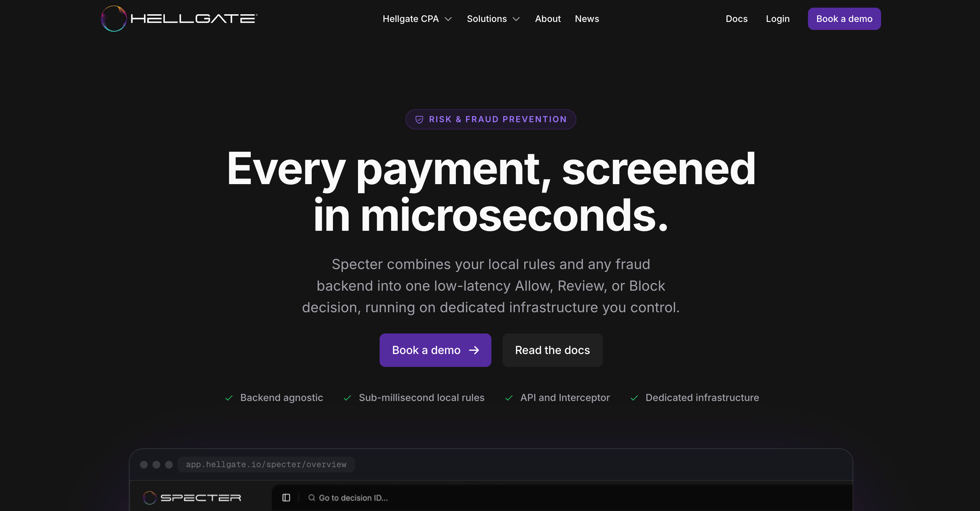The width and height of the screenshot is (980, 511).
Task: Select the Risk & Fraud Prevention badge text
Action: (498, 119)
